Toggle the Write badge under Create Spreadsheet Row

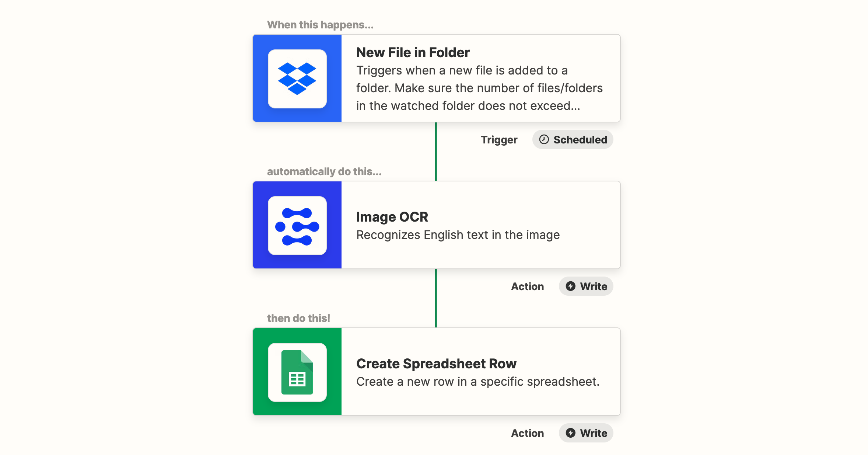[x=586, y=433]
